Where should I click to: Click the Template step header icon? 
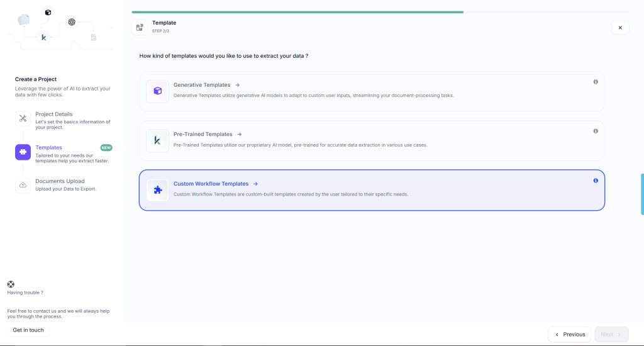pos(140,27)
